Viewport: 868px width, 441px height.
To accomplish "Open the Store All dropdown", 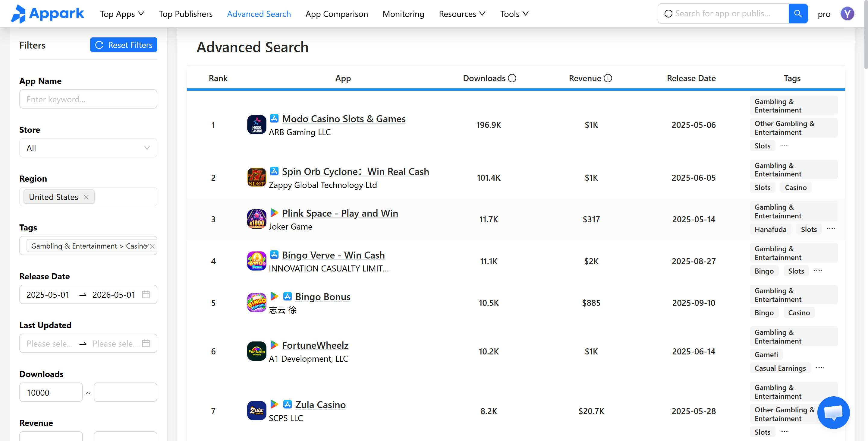I will [88, 148].
